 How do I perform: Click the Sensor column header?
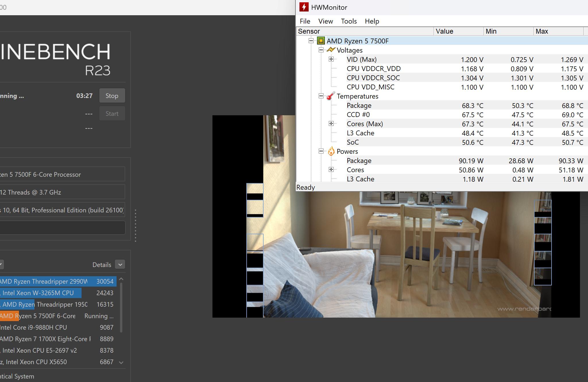coord(365,31)
